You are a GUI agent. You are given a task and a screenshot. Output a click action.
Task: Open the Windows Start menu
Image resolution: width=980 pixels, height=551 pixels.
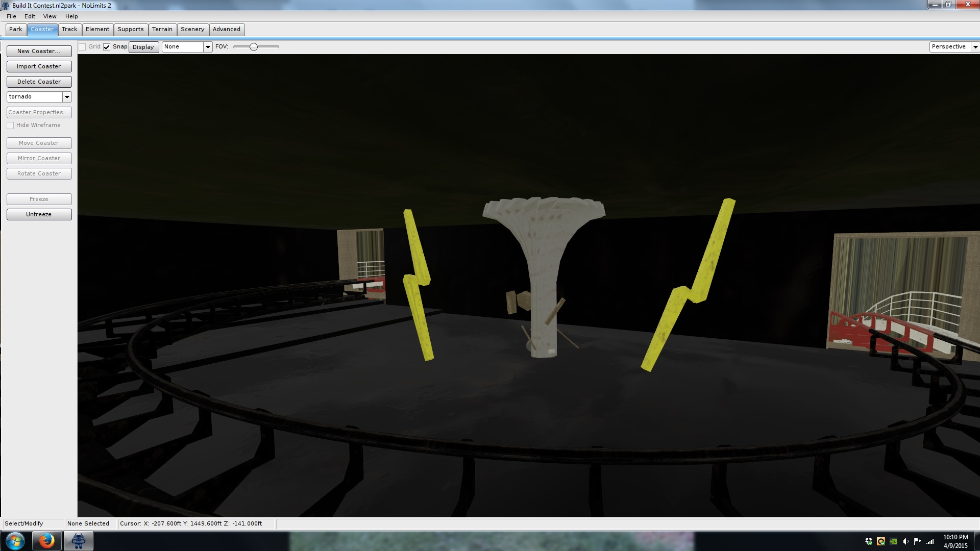15,541
